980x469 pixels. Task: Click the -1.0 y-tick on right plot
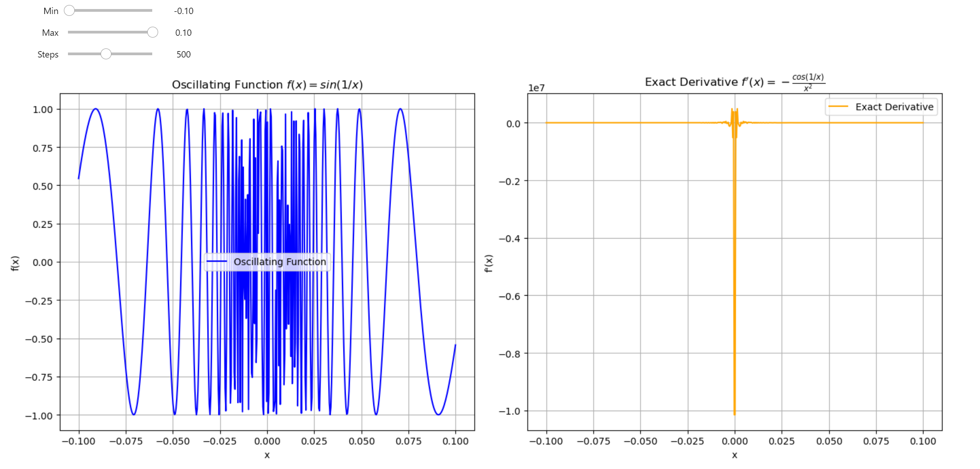click(510, 411)
